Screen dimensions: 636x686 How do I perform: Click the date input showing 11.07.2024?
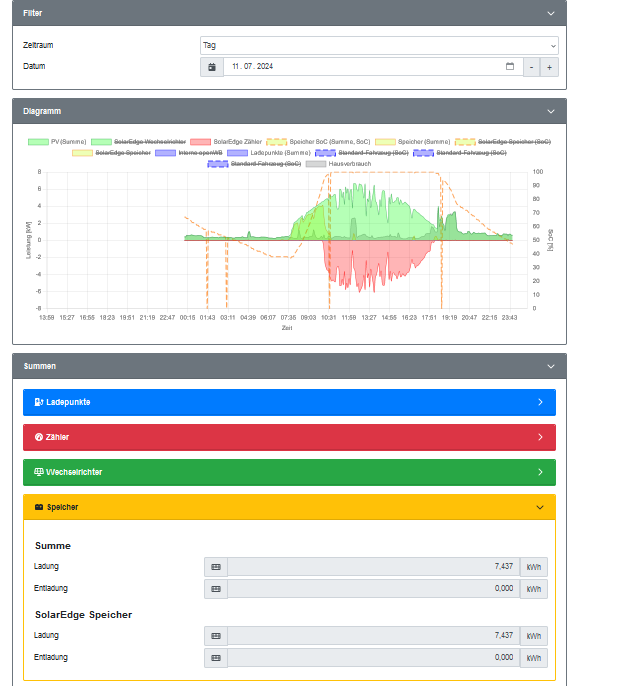point(373,67)
